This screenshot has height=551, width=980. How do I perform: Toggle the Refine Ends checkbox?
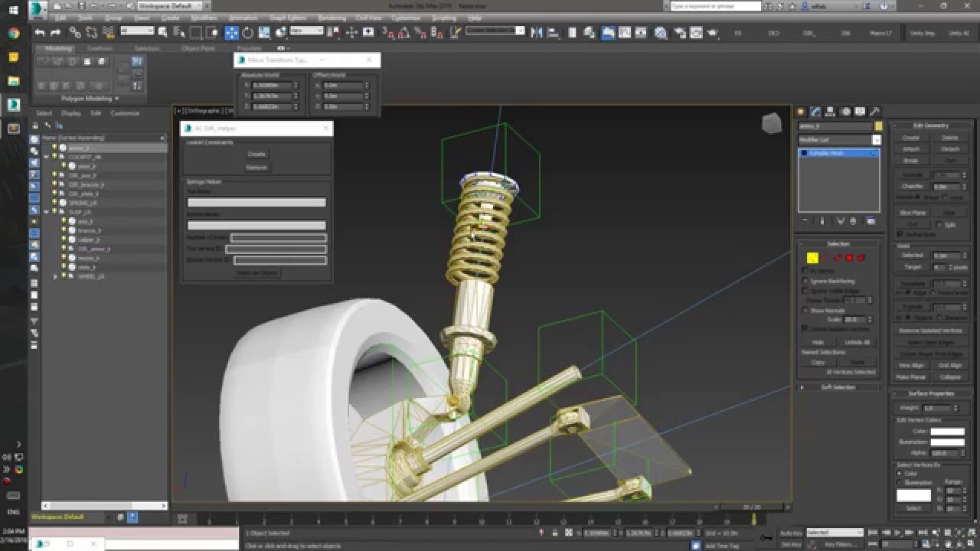(x=901, y=234)
